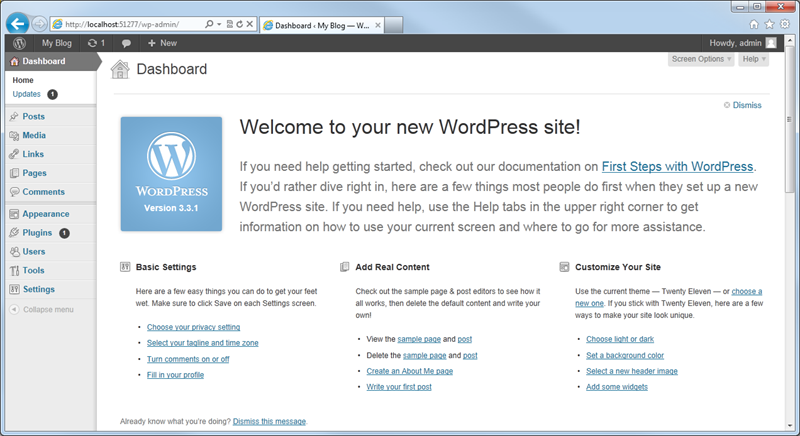Viewport: 800px width, 436px height.
Task: Open Fill in your profile link
Action: [x=175, y=375]
